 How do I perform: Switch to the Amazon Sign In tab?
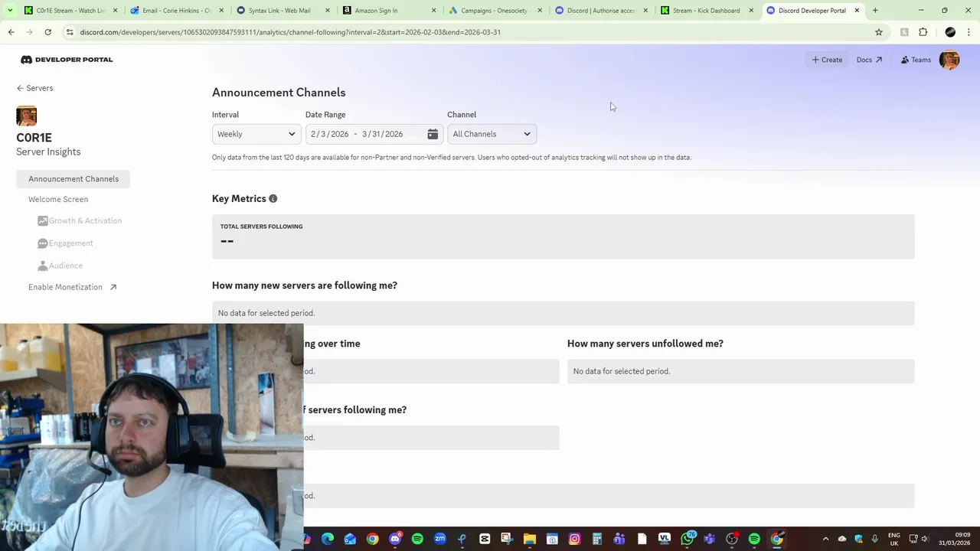click(387, 11)
